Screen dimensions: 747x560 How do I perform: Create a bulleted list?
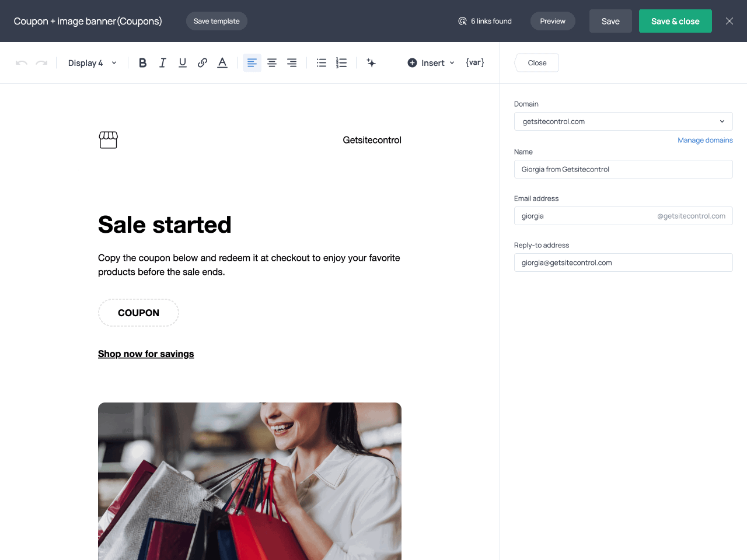click(x=321, y=62)
